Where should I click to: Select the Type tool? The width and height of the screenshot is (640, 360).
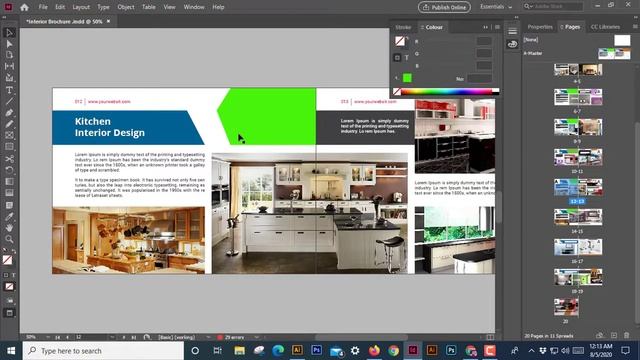[9, 90]
